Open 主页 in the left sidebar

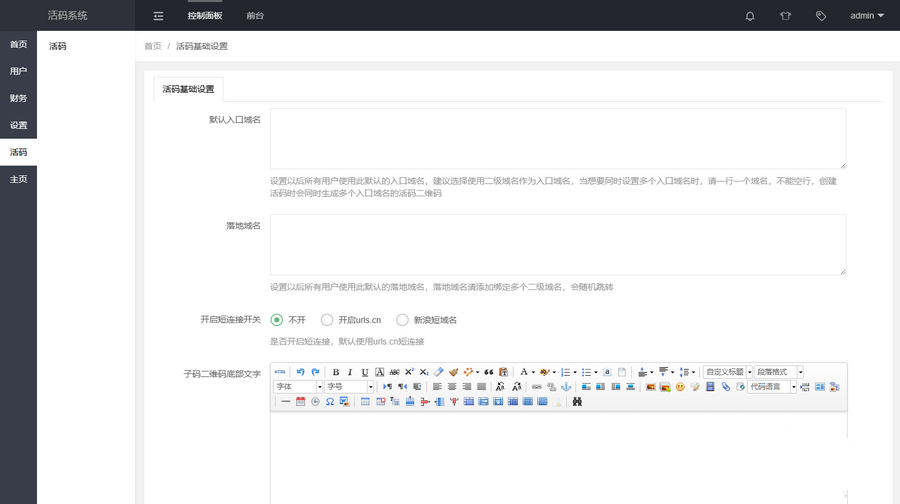point(18,179)
